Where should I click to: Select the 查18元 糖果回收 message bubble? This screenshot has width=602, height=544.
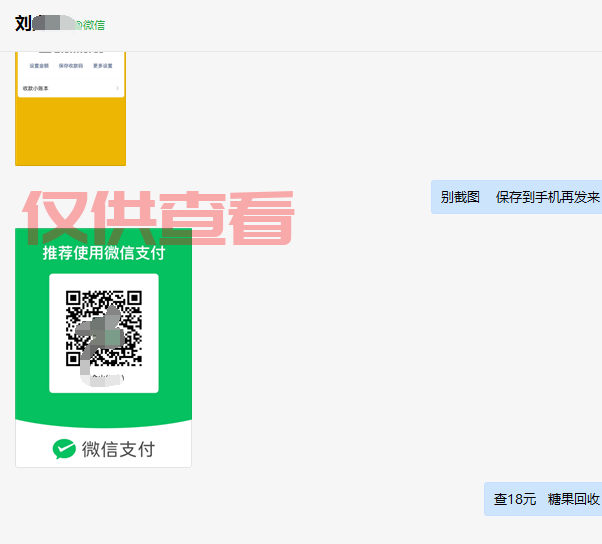point(544,499)
